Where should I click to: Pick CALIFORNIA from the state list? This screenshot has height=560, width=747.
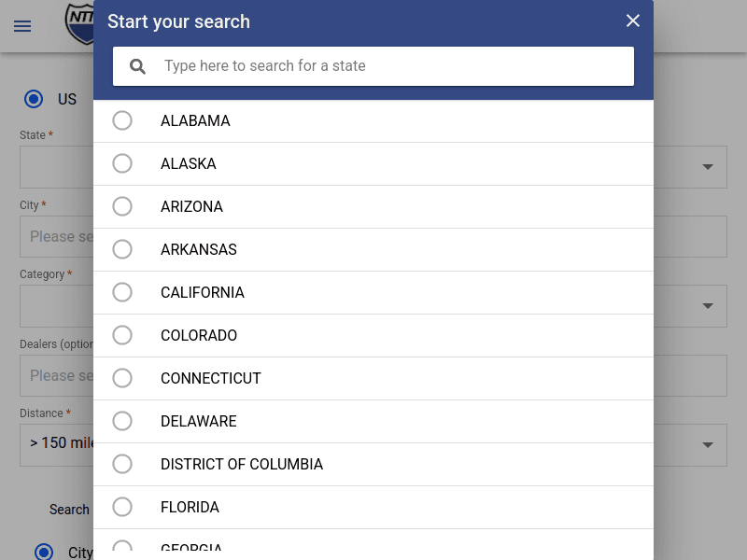click(x=122, y=292)
